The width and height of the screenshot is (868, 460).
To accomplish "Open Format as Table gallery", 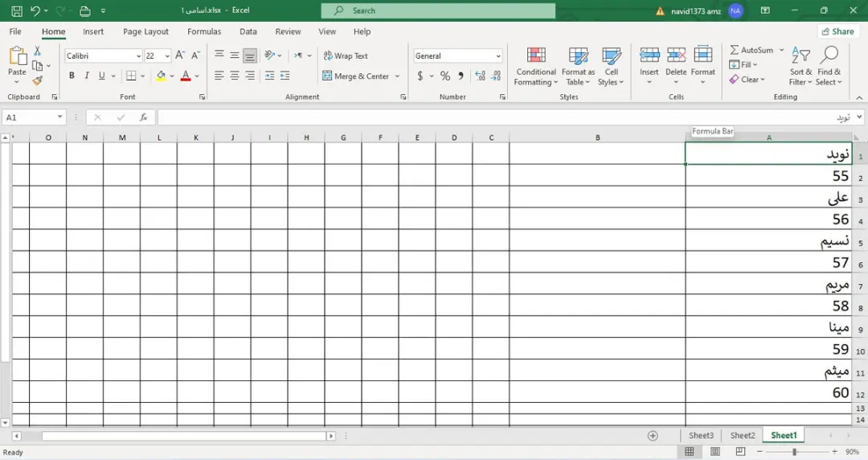I will 578,67.
